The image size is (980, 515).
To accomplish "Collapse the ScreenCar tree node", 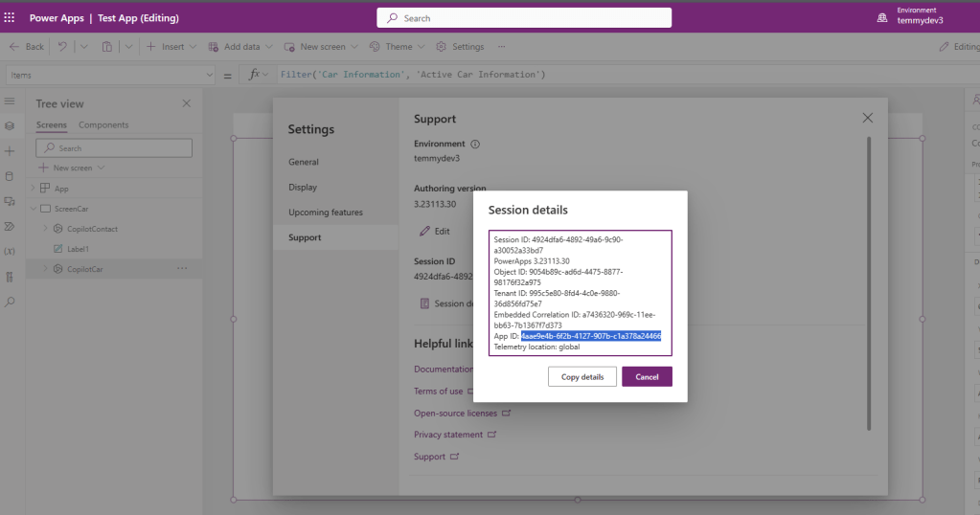I will tap(34, 209).
